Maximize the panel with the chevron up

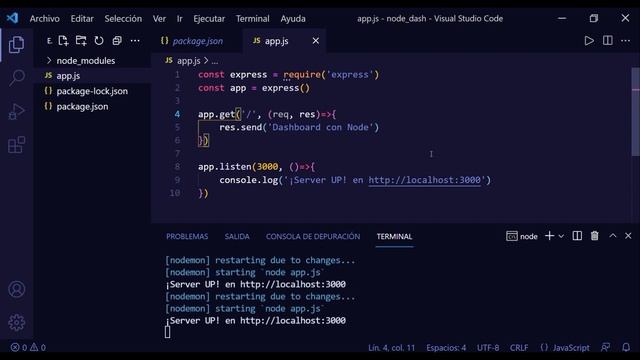(x=613, y=236)
